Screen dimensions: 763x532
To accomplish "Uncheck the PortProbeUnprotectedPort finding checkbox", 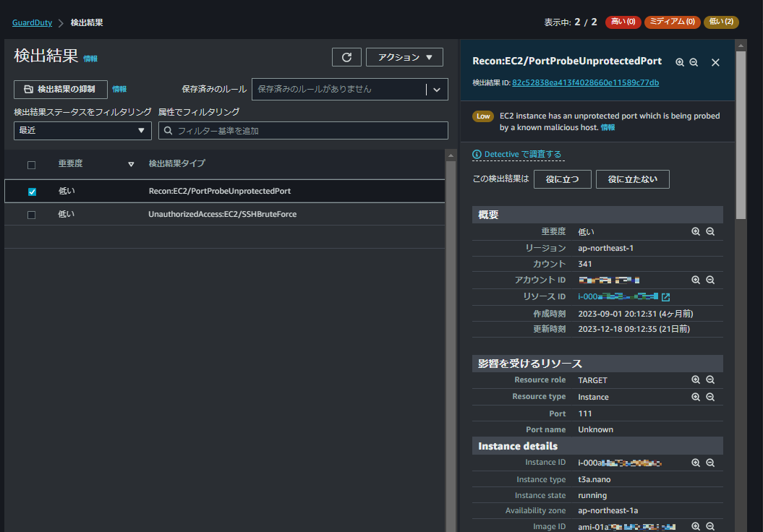I will click(32, 192).
